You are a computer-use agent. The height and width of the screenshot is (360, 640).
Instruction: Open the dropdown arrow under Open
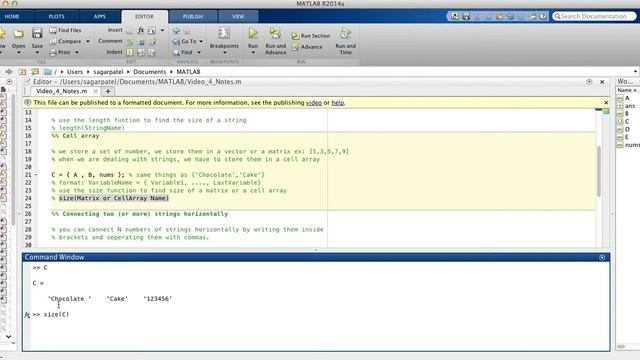point(18,53)
